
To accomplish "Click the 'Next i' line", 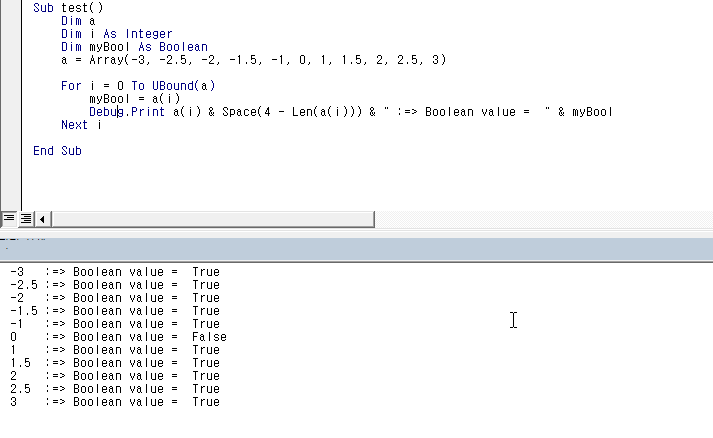I will coord(81,125).
